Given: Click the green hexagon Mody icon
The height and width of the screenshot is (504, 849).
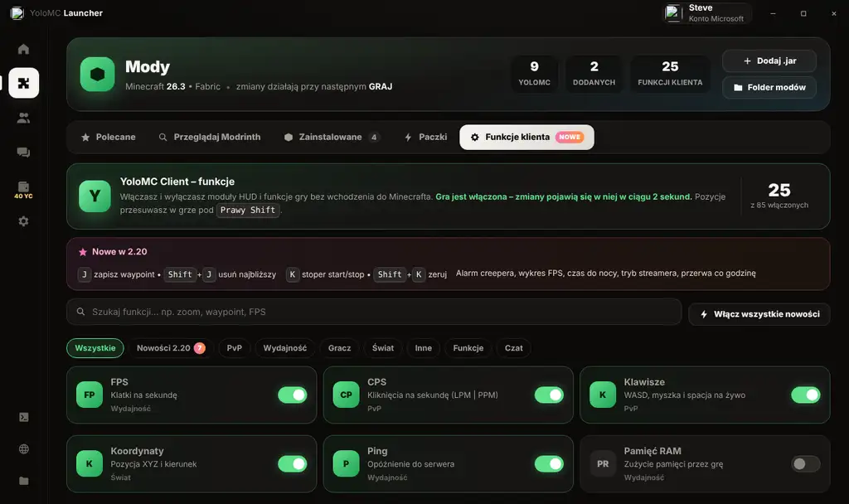Looking at the screenshot, I should tap(98, 74).
